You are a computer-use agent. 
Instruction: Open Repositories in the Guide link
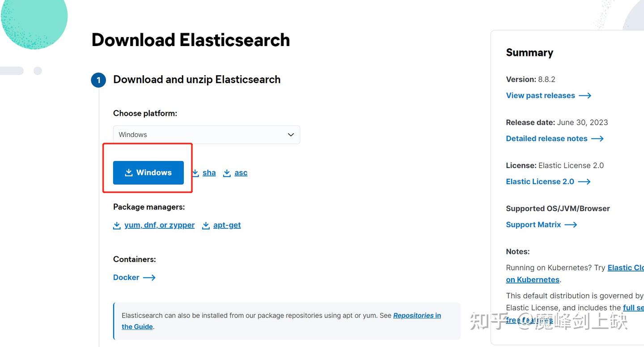(416, 316)
